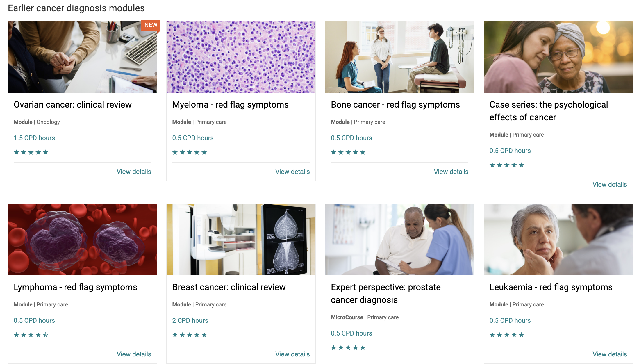
Task: Click the Leukaemia - red flag symptoms title
Action: pos(551,287)
